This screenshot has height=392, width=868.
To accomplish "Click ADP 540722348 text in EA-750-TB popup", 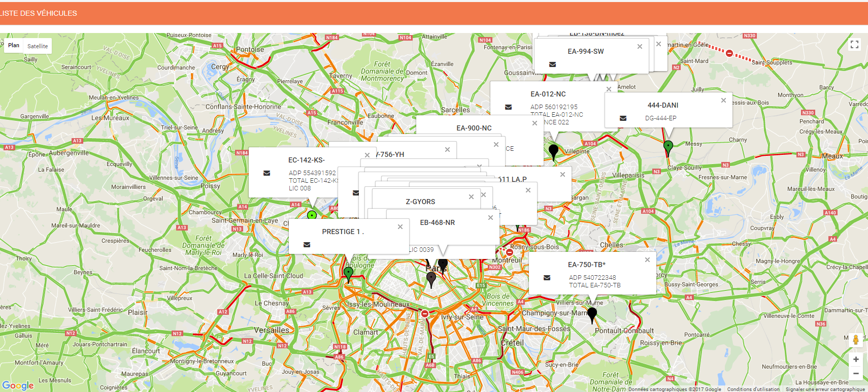I will [592, 278].
